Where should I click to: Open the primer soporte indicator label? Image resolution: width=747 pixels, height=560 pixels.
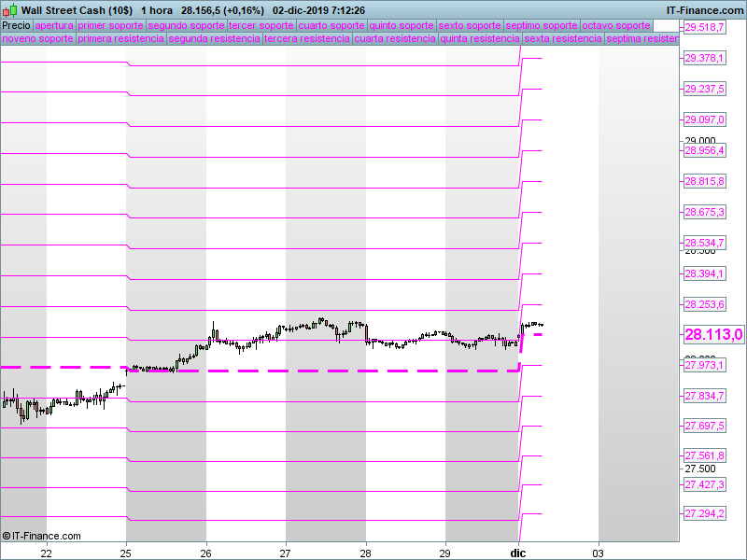point(110,25)
